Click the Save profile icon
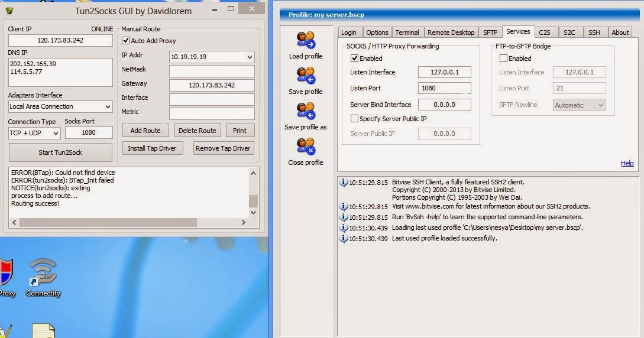 306,76
